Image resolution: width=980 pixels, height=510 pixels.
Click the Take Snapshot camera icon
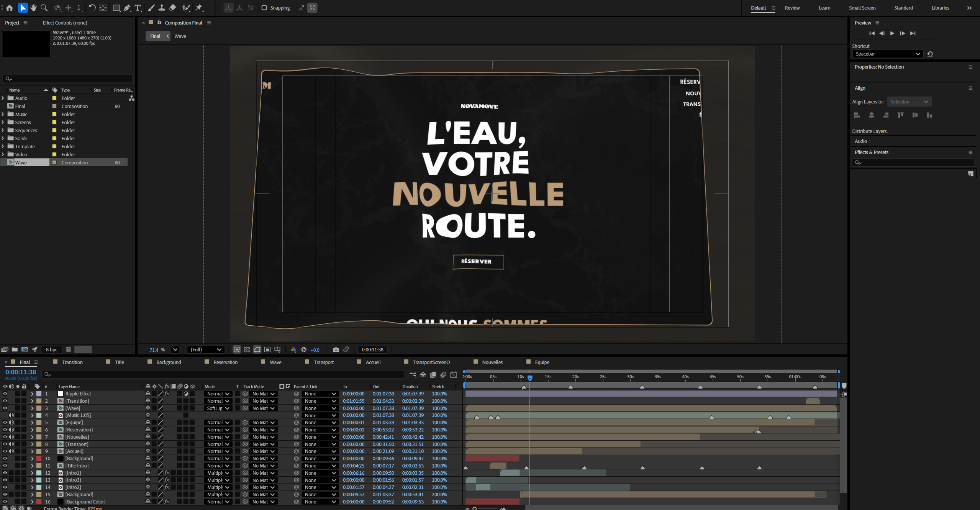tap(336, 349)
